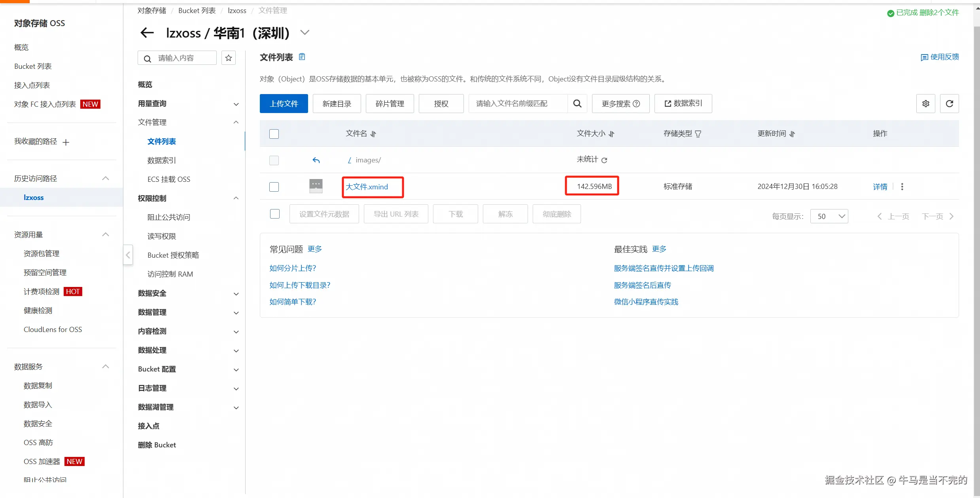Open the 读写权限 menu item
Screen dimensions: 980x498
[162, 236]
